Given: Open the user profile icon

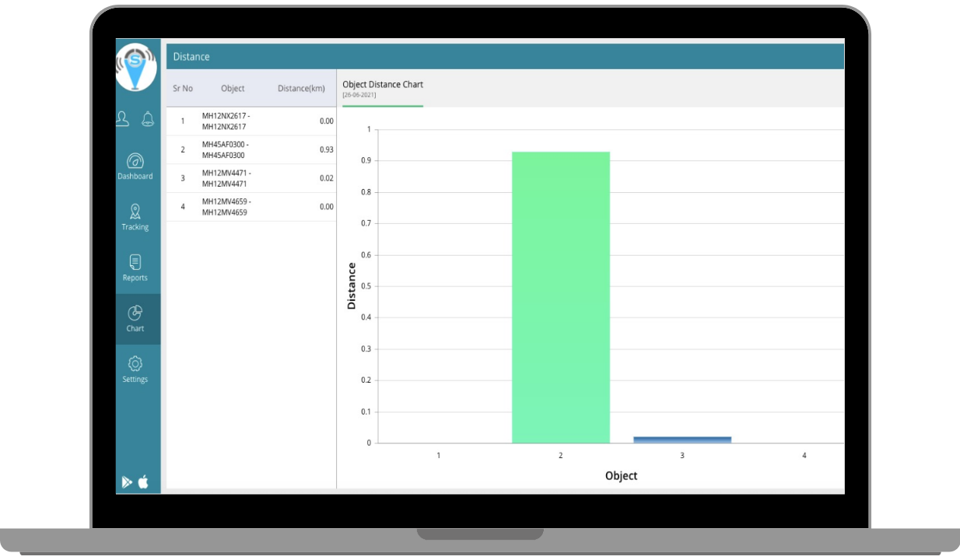Looking at the screenshot, I should 123,119.
